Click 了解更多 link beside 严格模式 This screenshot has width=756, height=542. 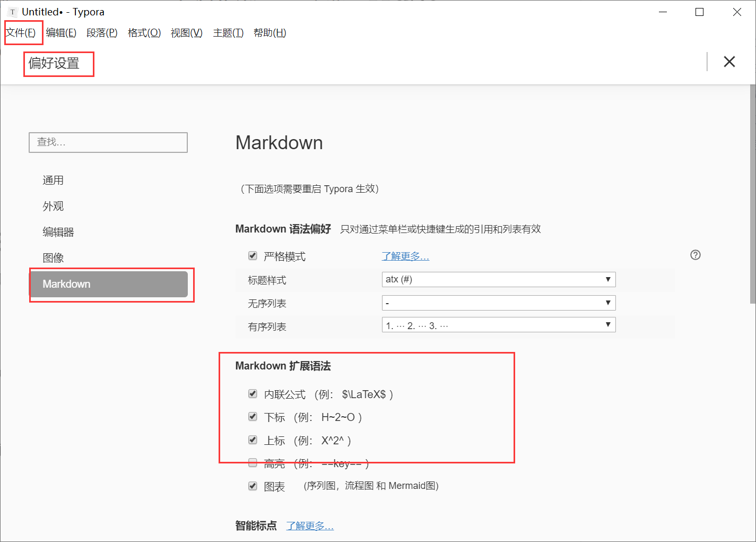[405, 256]
